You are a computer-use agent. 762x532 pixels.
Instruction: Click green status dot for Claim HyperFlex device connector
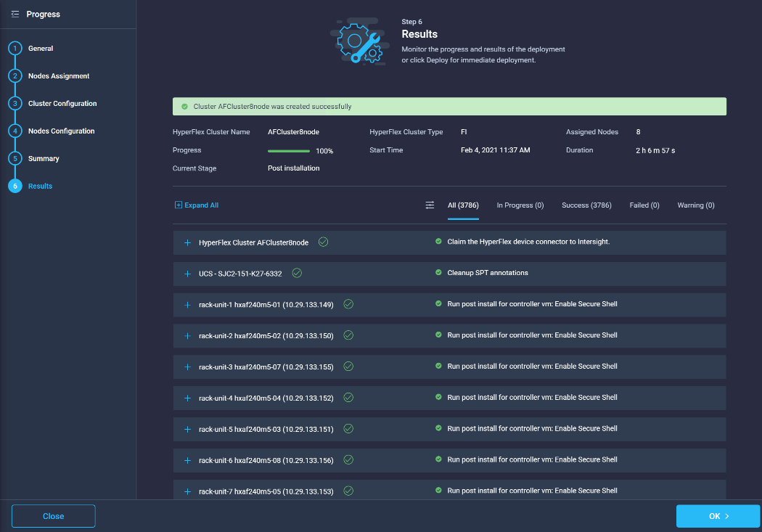[438, 242]
